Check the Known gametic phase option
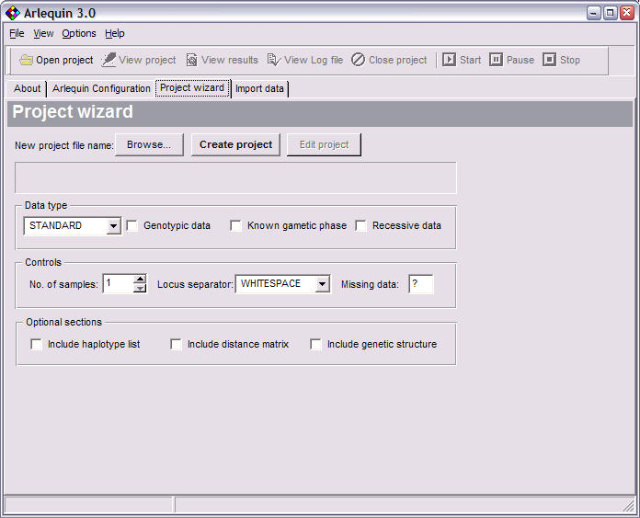 (236, 226)
